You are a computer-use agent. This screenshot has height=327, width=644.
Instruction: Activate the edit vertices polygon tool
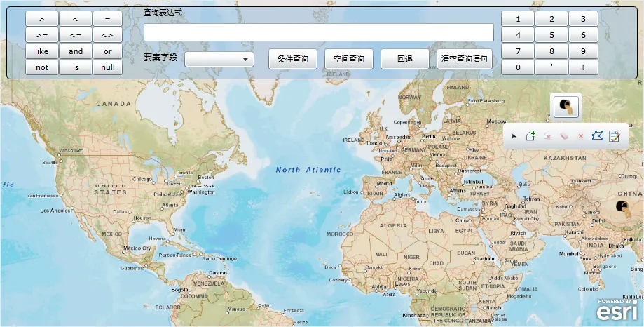point(598,135)
